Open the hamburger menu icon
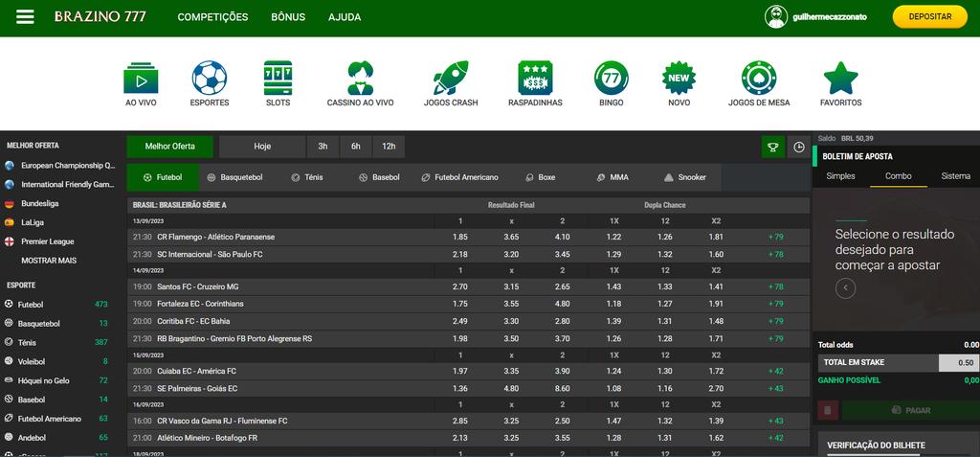Screen dimensions: 980x457 (x=26, y=17)
